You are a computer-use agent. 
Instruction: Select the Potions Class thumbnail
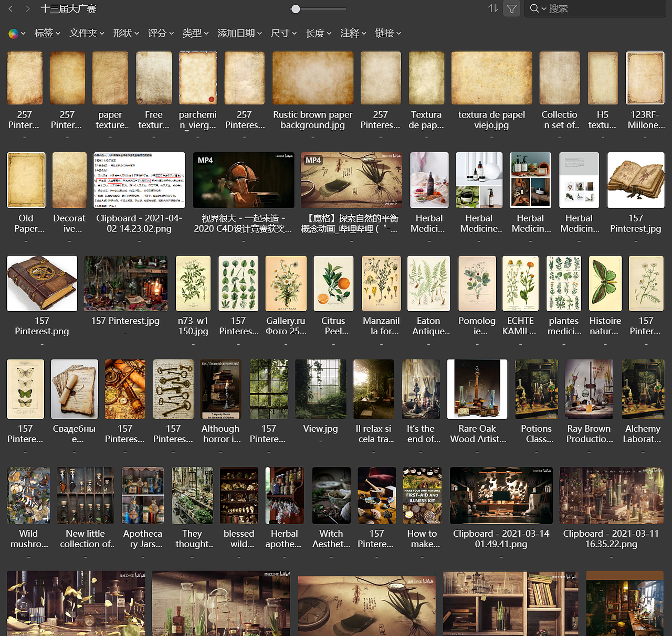537,389
